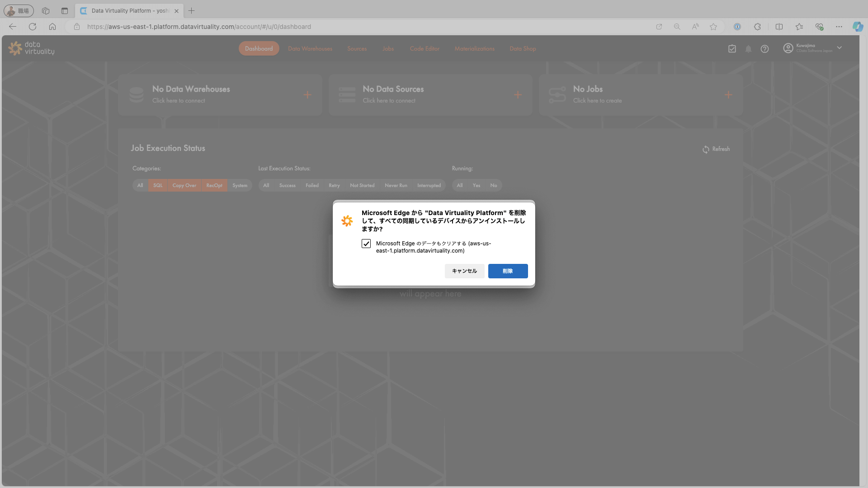Select the Retry execution status filter
868x488 pixels.
click(x=334, y=186)
